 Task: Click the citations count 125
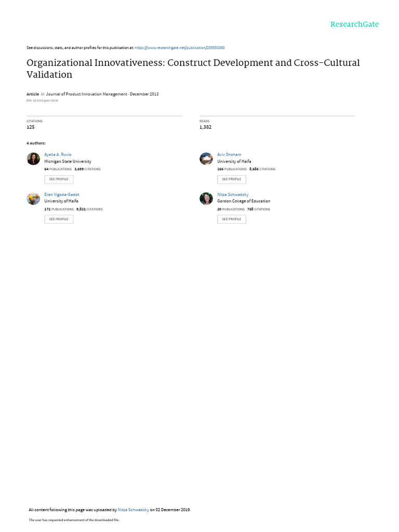31,127
